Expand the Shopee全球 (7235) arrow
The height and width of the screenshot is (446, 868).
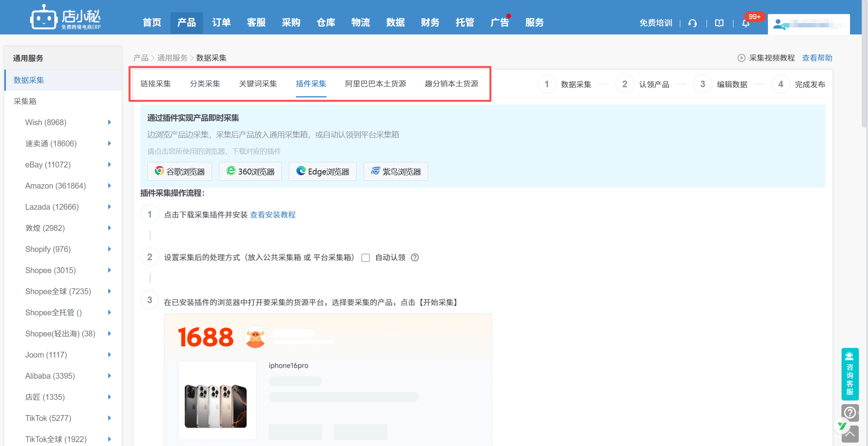[x=109, y=291]
